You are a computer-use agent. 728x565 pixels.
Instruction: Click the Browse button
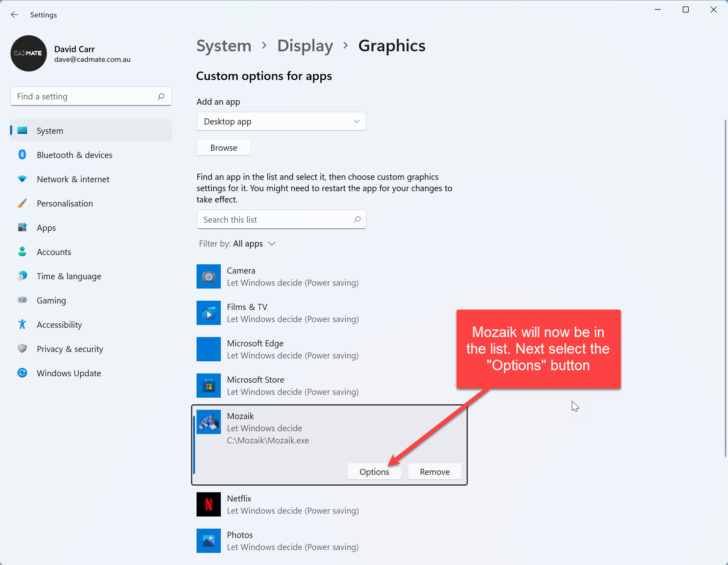coord(224,148)
